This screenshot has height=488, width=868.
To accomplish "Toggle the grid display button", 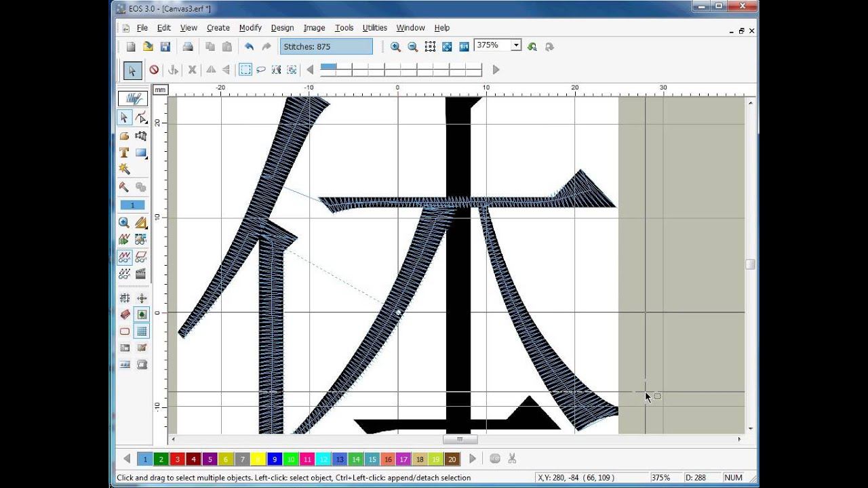I will tap(141, 331).
